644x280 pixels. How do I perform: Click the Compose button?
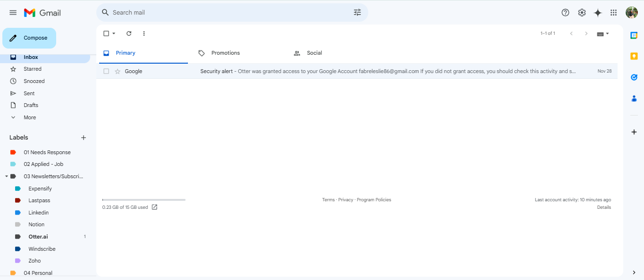[x=29, y=38]
